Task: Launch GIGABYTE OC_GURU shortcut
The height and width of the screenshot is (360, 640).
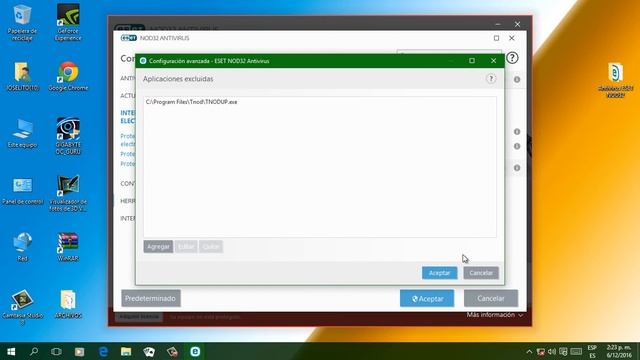Action: coord(68,136)
